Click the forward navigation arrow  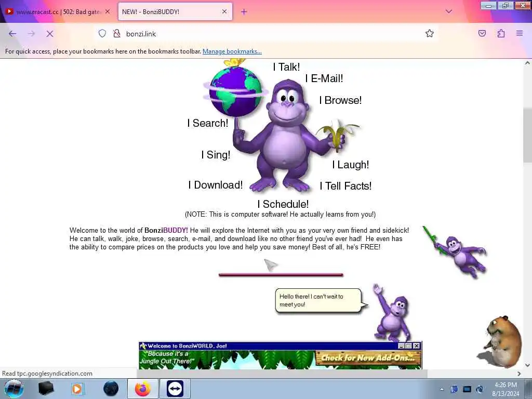pos(31,34)
